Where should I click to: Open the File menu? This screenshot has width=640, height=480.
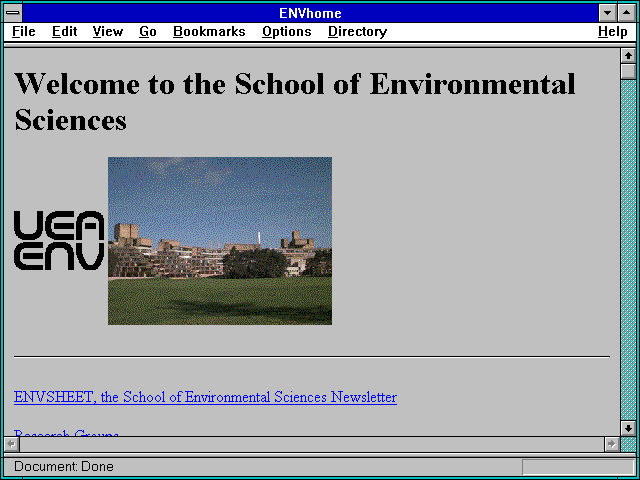pos(24,32)
